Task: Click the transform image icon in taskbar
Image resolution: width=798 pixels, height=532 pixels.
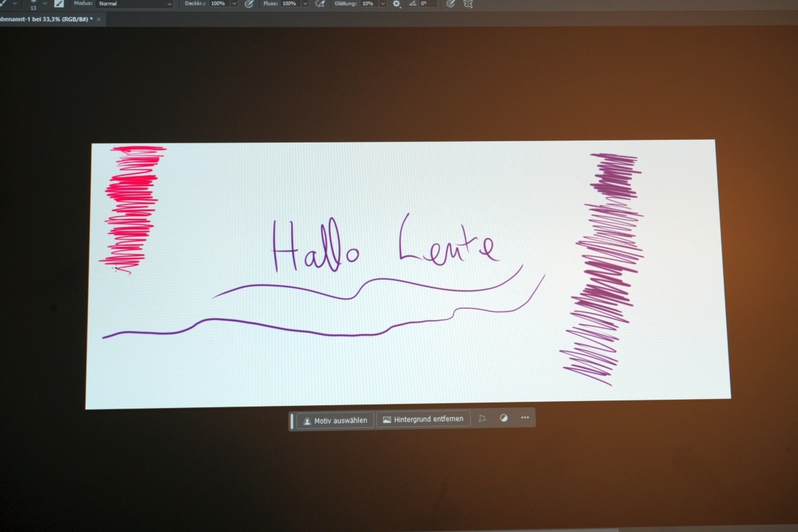Action: pyautogui.click(x=482, y=418)
